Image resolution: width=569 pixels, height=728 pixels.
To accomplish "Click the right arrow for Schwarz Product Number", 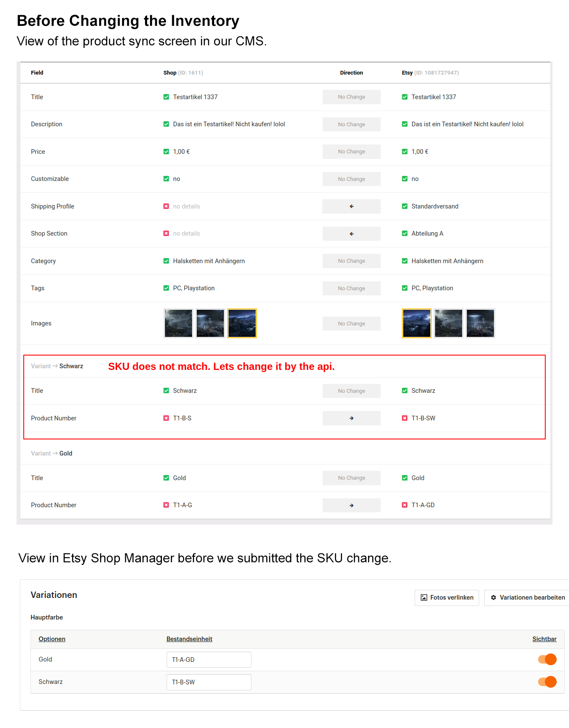I will 351,418.
